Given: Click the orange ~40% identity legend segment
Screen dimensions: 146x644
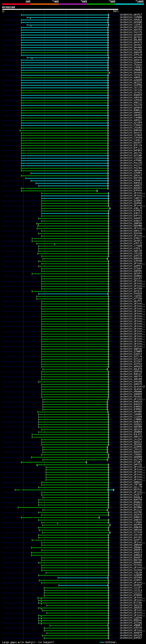Looking at the screenshot, I should (x=45, y=4).
